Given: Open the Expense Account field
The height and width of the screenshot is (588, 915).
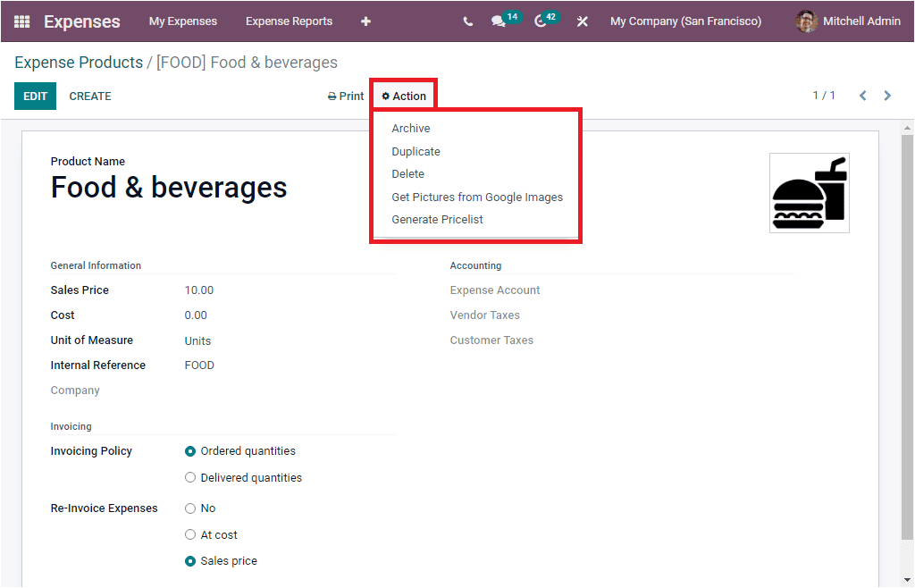Looking at the screenshot, I should click(x=495, y=290).
